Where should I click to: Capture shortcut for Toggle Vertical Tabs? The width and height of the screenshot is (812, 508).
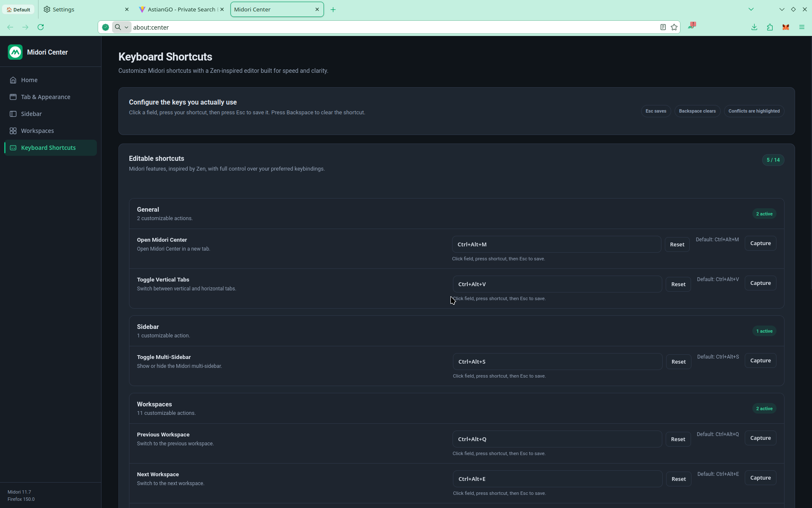(x=760, y=283)
